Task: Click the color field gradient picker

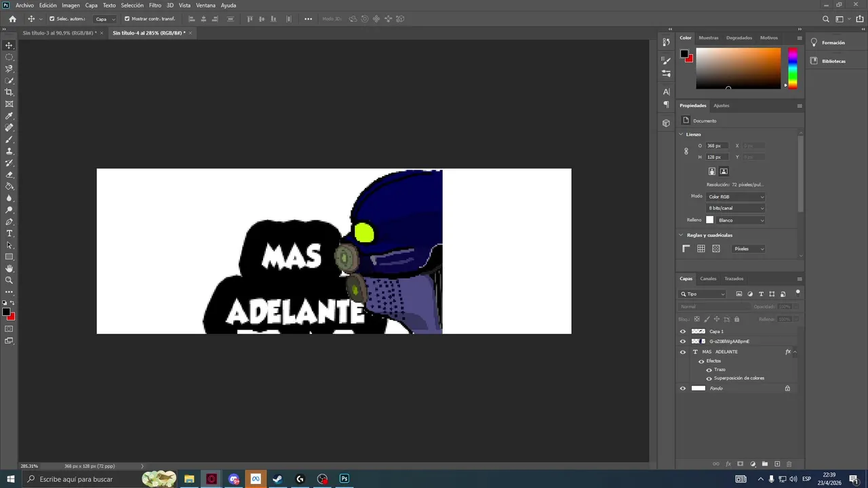Action: [x=738, y=68]
